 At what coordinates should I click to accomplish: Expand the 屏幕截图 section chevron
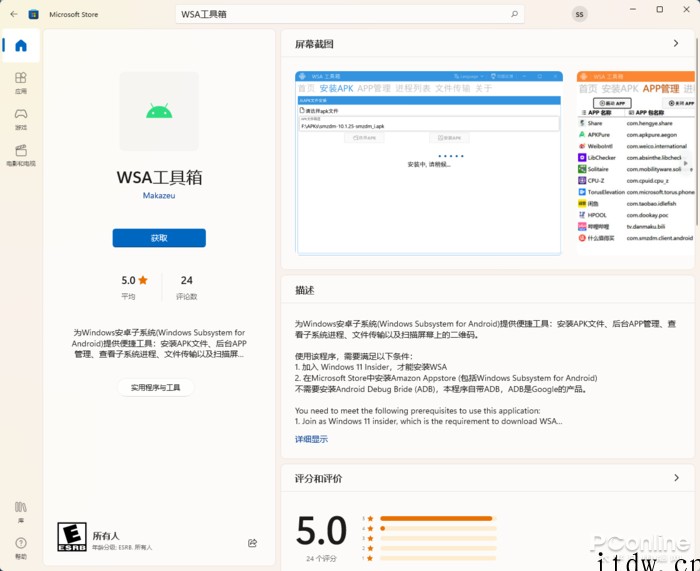pos(676,43)
